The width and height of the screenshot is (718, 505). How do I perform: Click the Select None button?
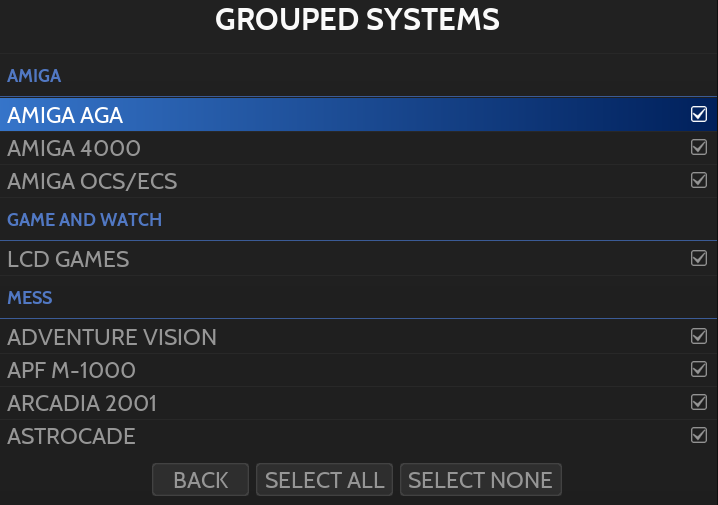480,480
